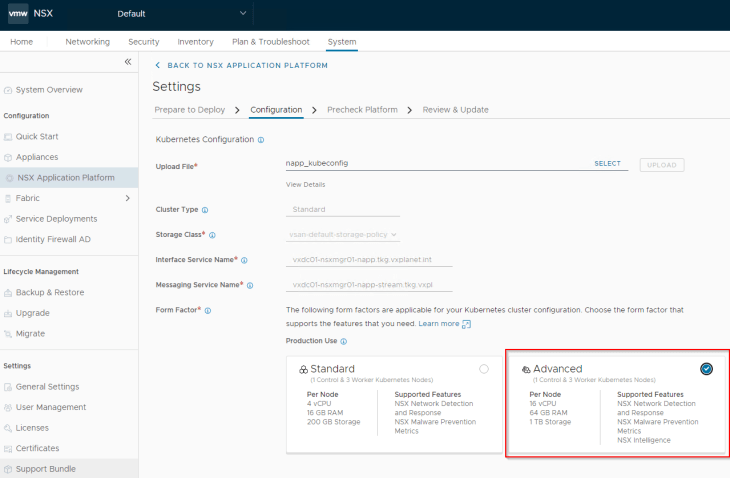
Task: Click the UPLOAD button
Action: click(662, 165)
